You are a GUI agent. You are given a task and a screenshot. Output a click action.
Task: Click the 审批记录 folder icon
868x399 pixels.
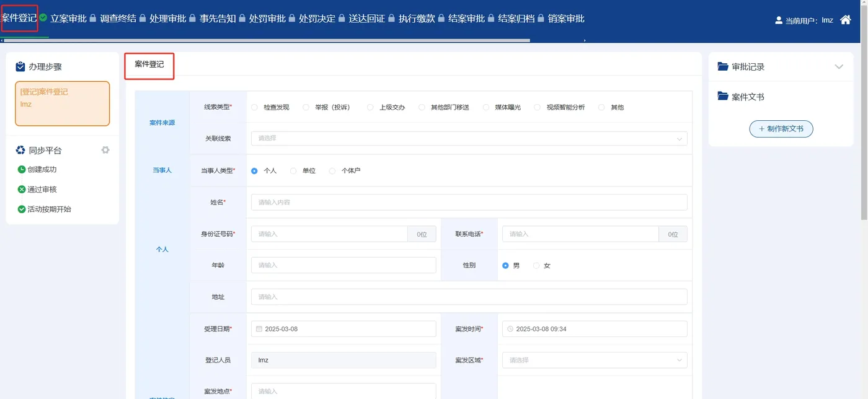pyautogui.click(x=722, y=66)
